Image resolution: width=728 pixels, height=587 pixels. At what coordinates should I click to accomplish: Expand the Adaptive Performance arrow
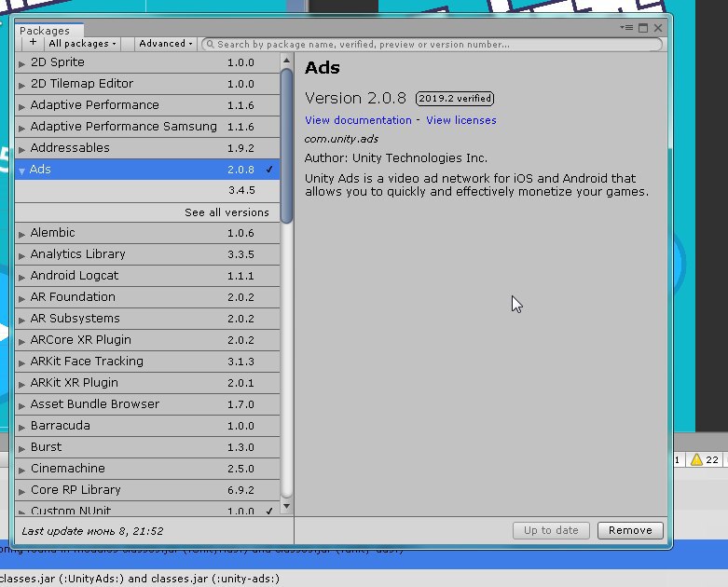pyautogui.click(x=21, y=106)
